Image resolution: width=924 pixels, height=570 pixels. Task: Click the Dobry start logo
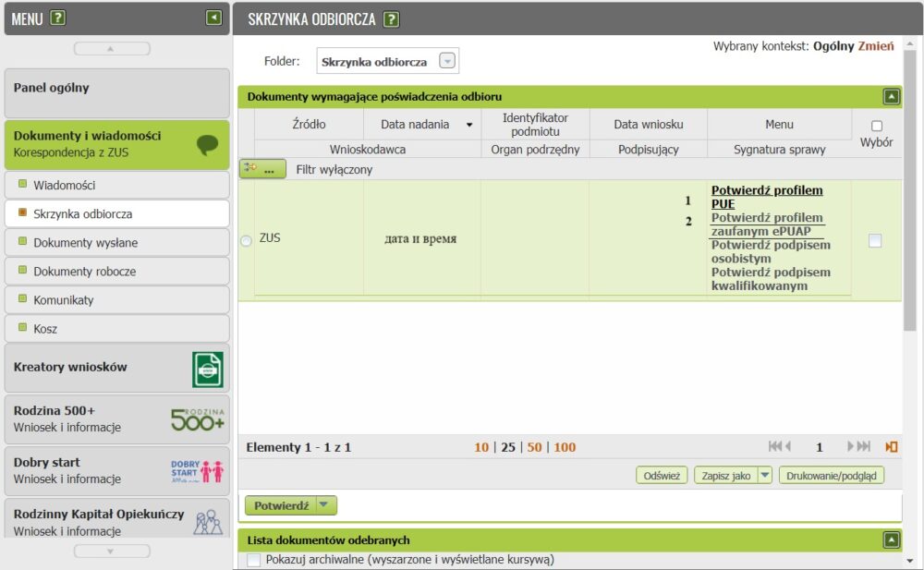coord(198,470)
